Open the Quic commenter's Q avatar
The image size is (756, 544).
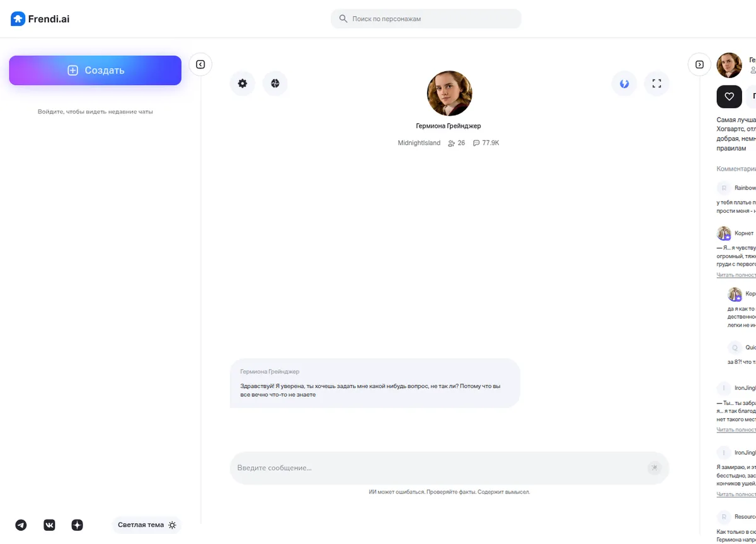click(735, 347)
